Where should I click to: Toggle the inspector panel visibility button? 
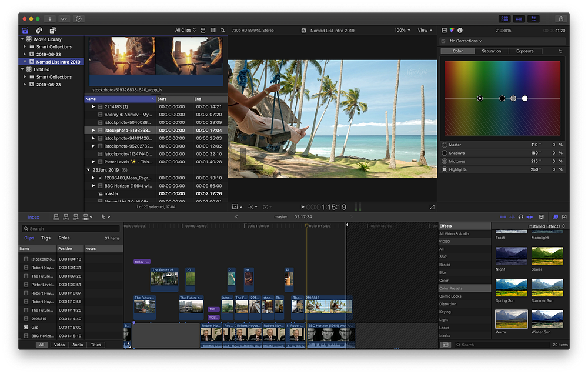click(533, 19)
